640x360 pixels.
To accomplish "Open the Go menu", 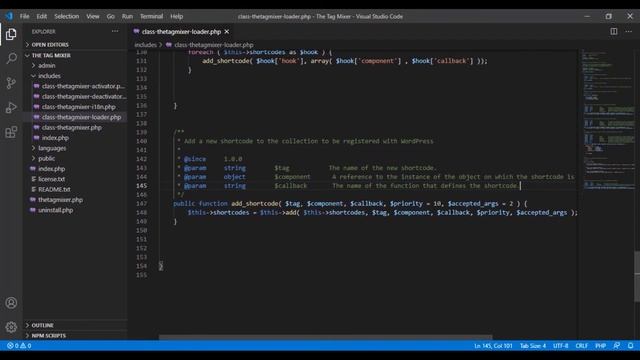I will pyautogui.click(x=111, y=16).
